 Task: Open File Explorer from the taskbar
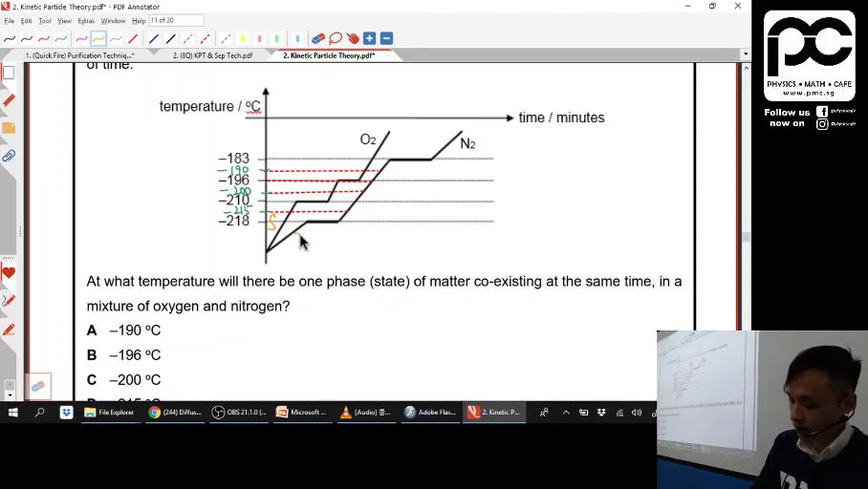pyautogui.click(x=109, y=413)
